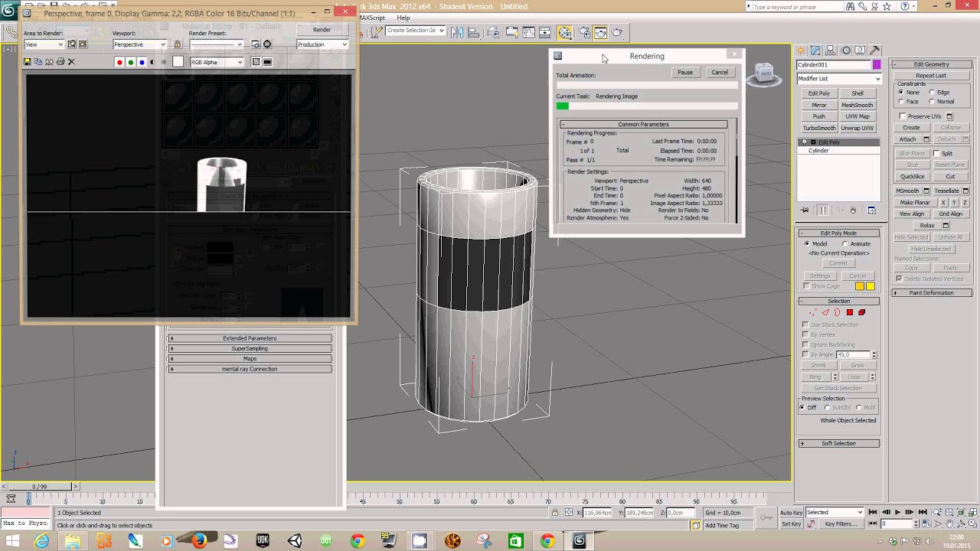Open the MAXScript menu

point(372,18)
